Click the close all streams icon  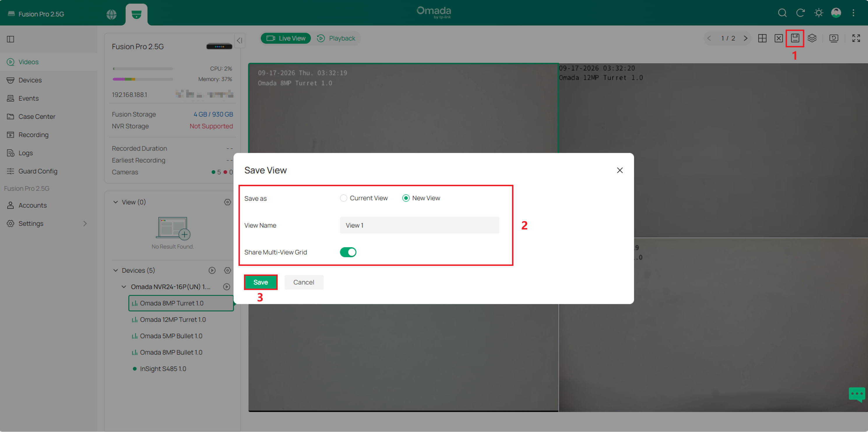[778, 38]
